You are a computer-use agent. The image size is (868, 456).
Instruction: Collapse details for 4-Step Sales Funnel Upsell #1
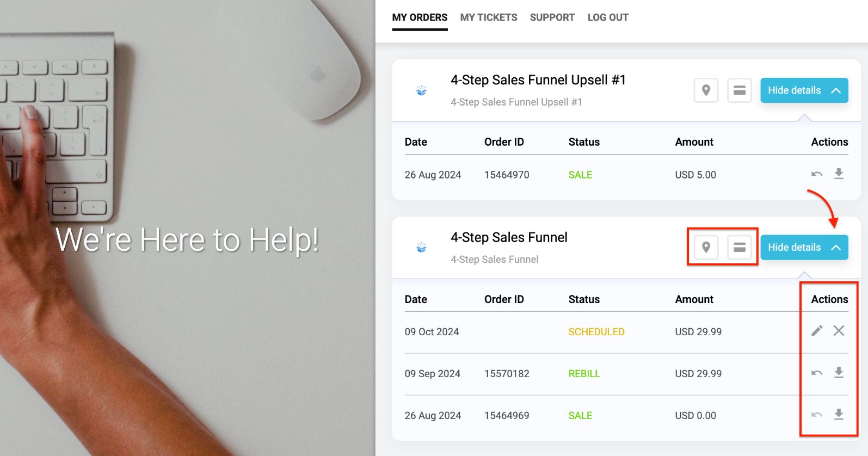[804, 90]
